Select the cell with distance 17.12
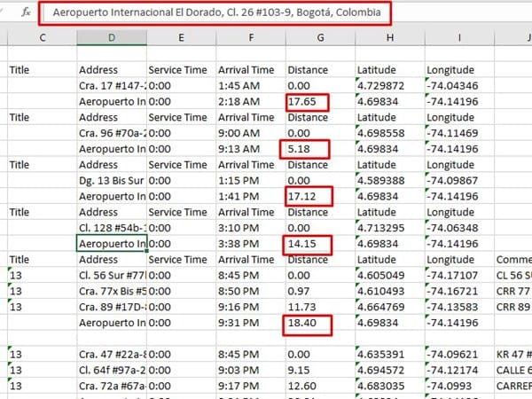 point(307,196)
